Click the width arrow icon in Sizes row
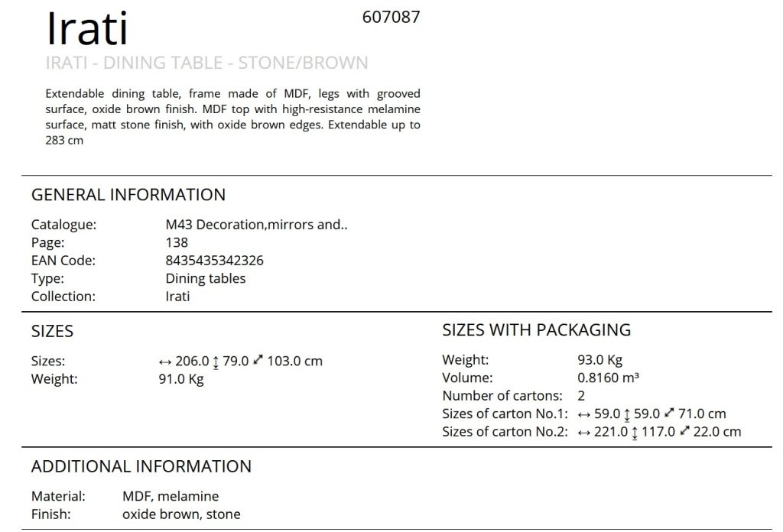 tap(165, 362)
